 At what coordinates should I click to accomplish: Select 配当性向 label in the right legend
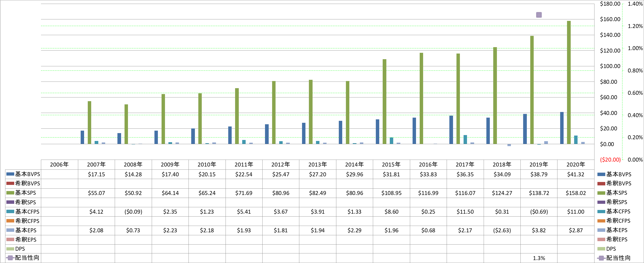coord(618,258)
